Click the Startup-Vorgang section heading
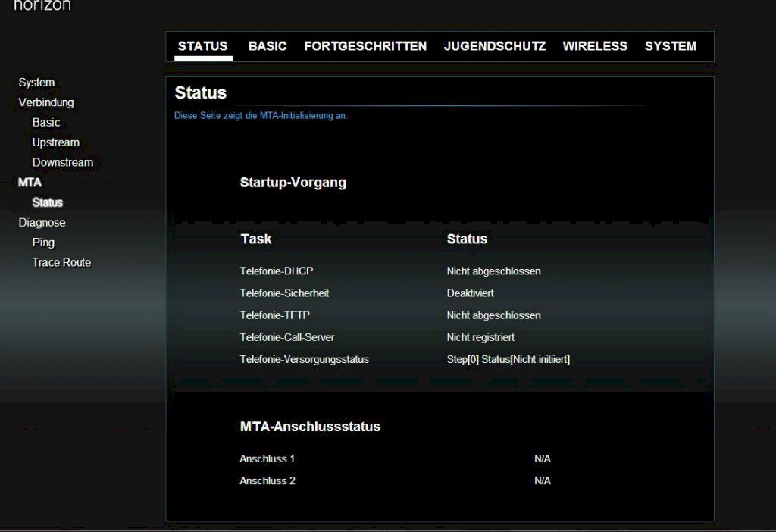 point(293,183)
